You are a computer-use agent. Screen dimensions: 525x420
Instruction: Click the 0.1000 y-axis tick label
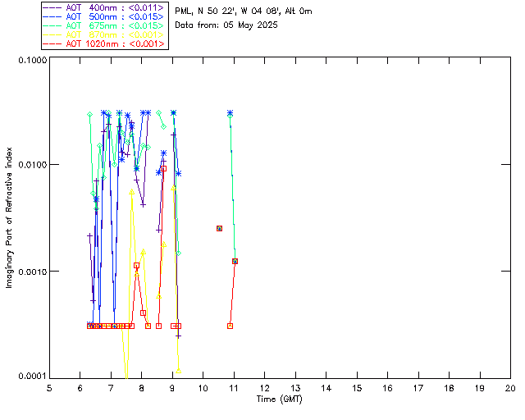[x=30, y=62]
